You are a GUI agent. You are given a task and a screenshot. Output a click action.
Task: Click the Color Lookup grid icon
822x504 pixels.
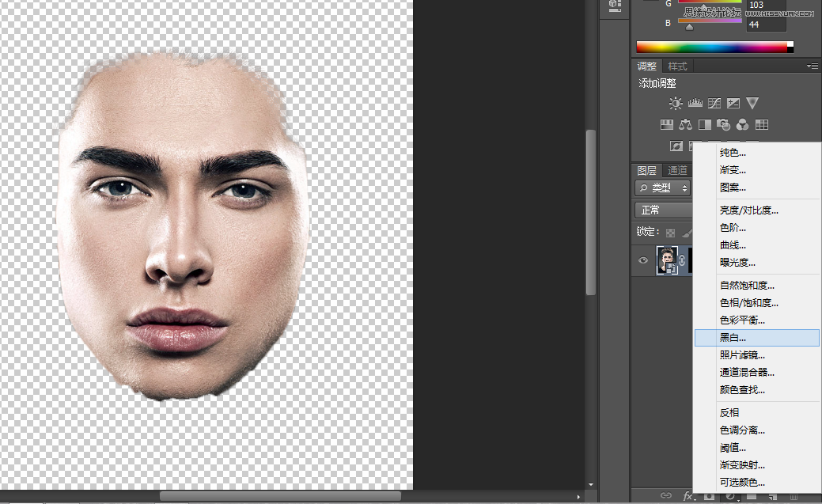click(762, 125)
